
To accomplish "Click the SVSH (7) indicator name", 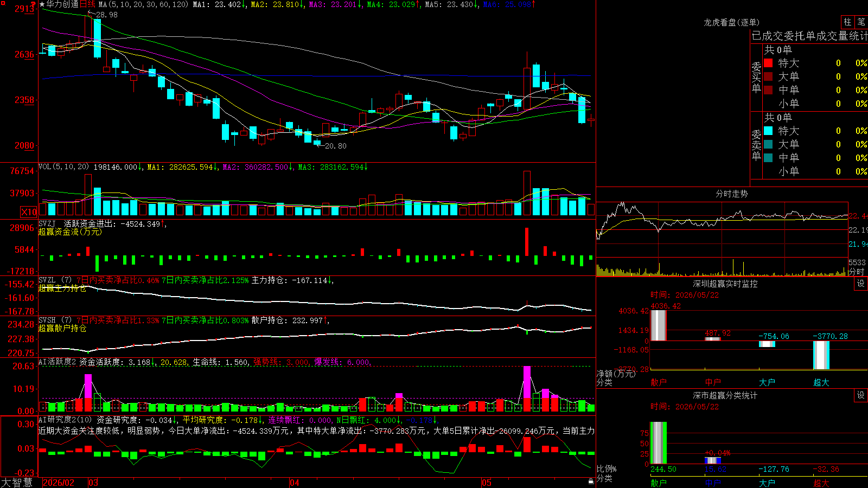I will coord(55,320).
